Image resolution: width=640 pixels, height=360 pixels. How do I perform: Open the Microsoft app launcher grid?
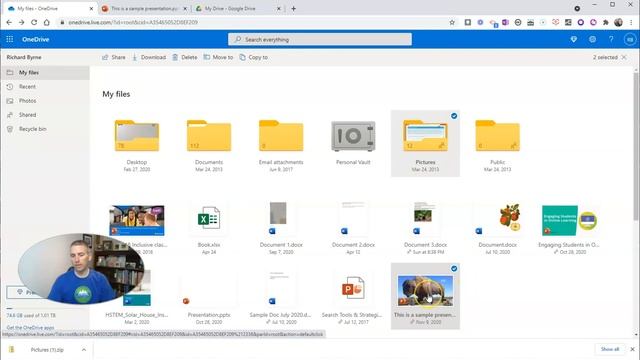(x=10, y=39)
